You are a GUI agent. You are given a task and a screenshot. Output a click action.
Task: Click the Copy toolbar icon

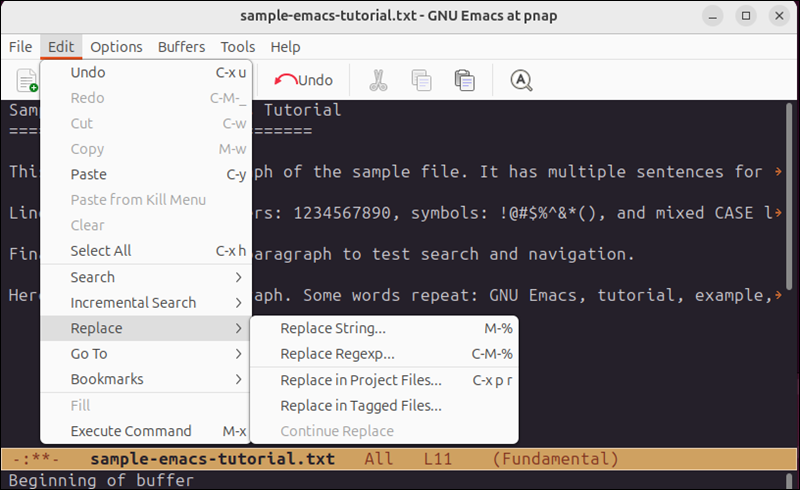click(x=421, y=80)
